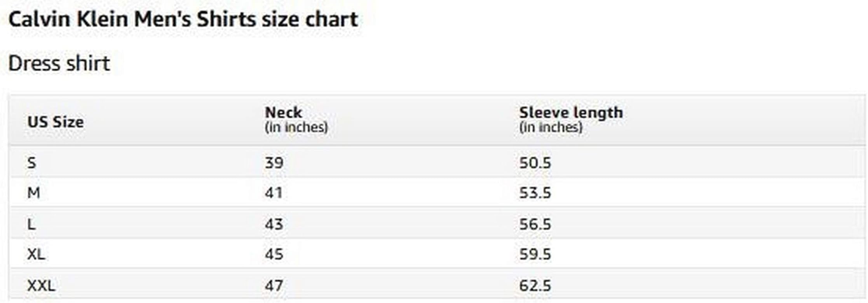This screenshot has width=868, height=303.
Task: Select the US Size column header
Action: [56, 122]
